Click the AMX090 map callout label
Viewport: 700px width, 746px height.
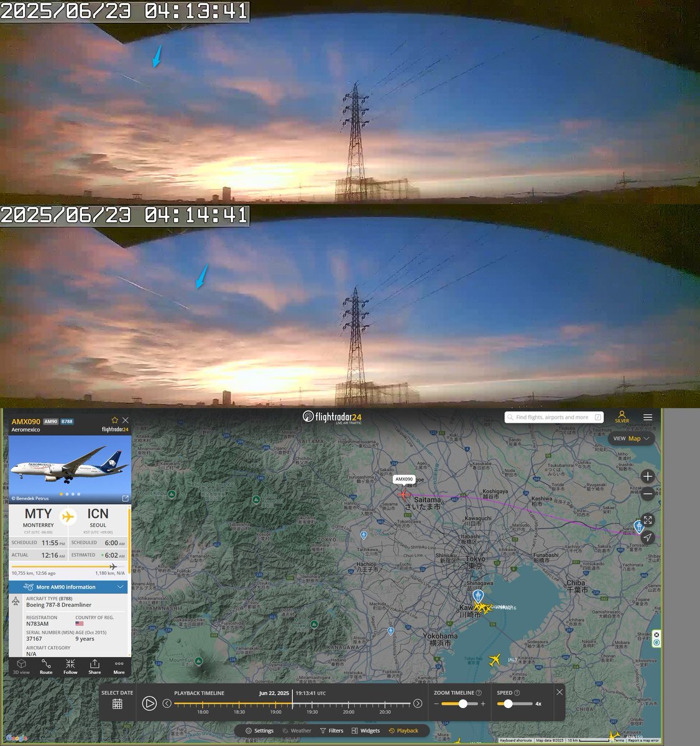(x=404, y=479)
